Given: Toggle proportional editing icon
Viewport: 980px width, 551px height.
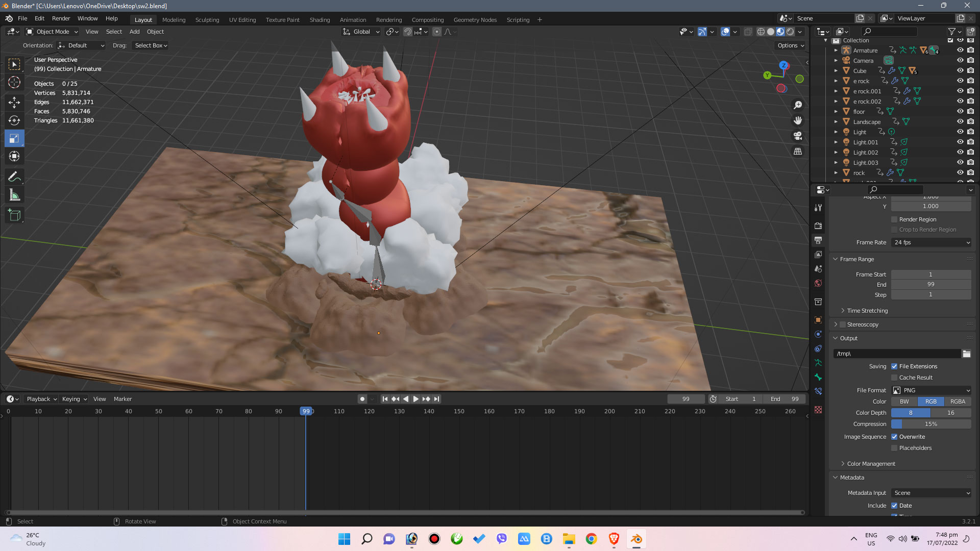Looking at the screenshot, I should point(437,32).
